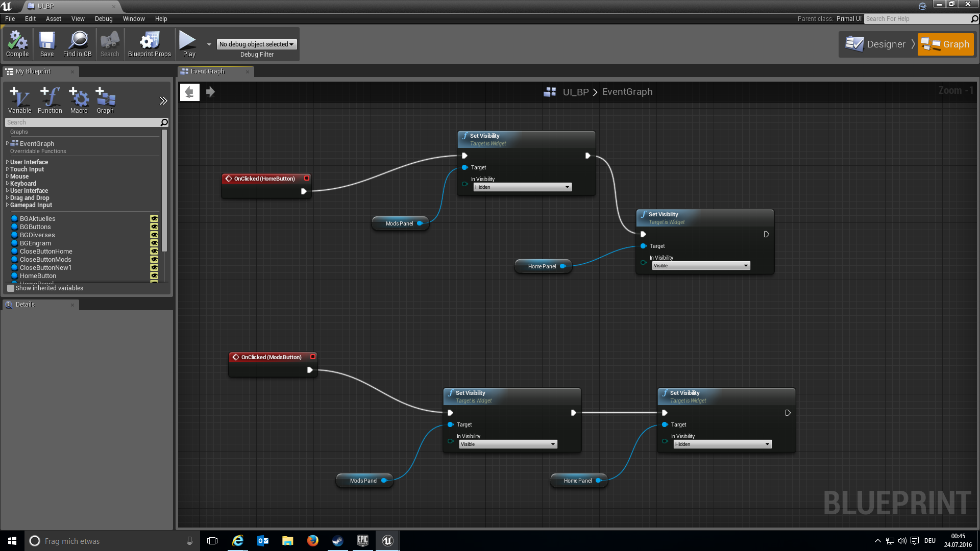Toggle visibility eye for BGButtons variable

point(154,227)
